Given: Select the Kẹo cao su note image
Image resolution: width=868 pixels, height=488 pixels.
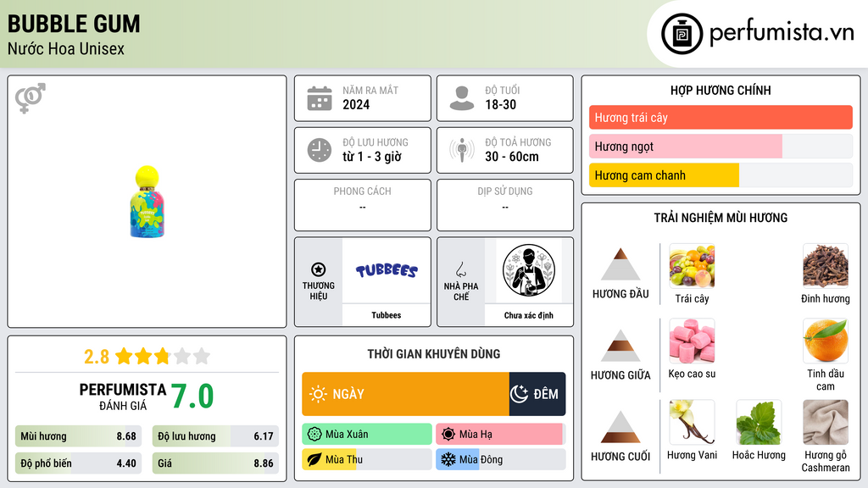Looking at the screenshot, I should pyautogui.click(x=692, y=341).
